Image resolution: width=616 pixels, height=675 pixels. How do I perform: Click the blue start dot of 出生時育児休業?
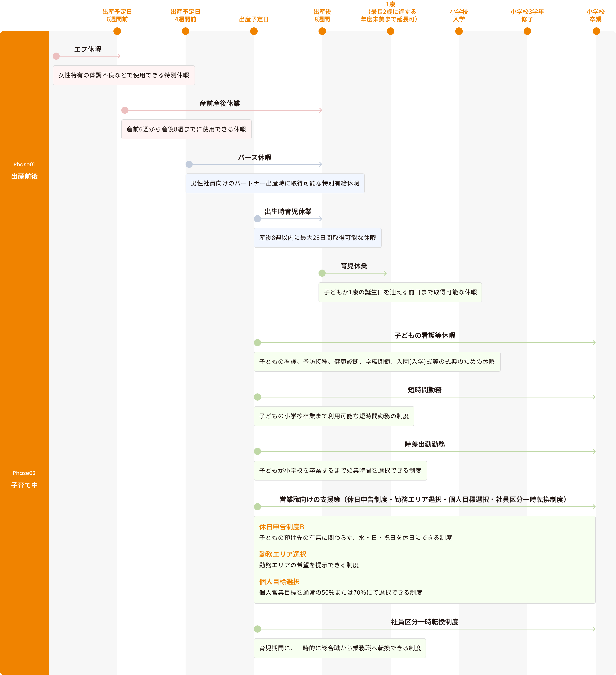tap(257, 219)
